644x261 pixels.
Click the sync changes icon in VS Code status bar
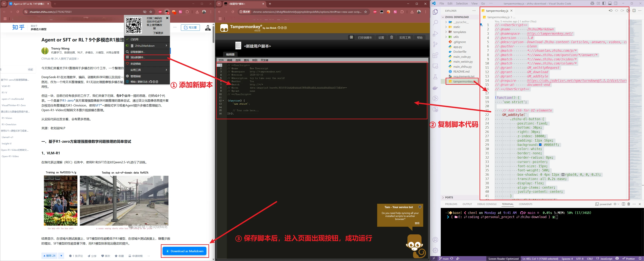451,259
